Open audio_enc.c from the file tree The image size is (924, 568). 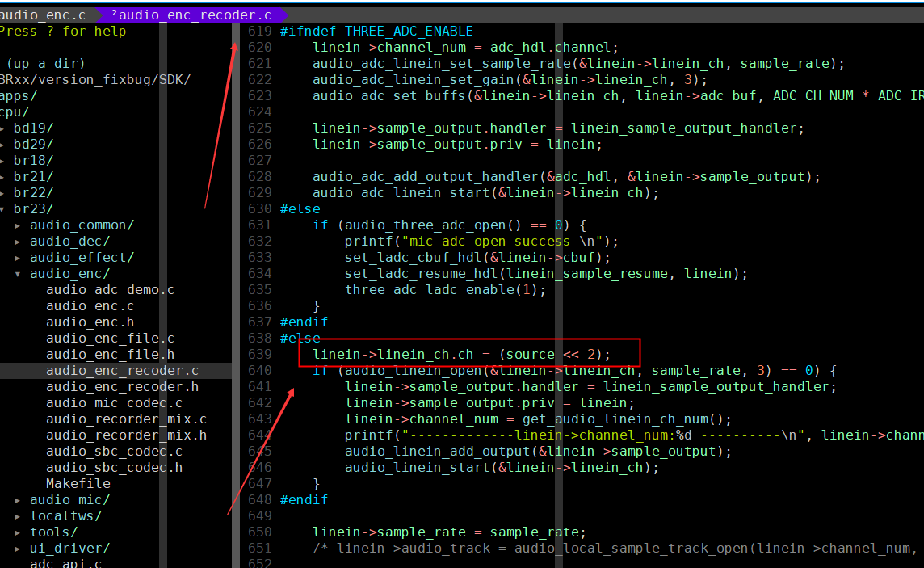[90, 305]
